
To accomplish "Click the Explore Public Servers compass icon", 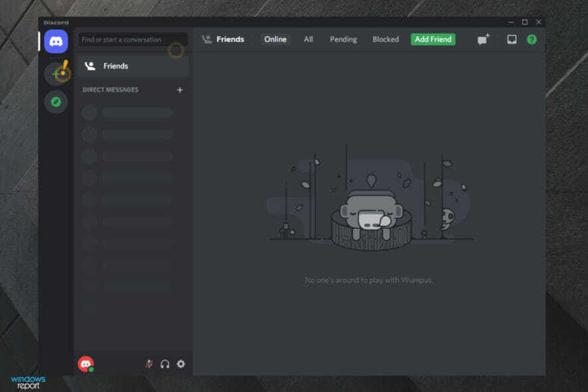I will pyautogui.click(x=56, y=101).
